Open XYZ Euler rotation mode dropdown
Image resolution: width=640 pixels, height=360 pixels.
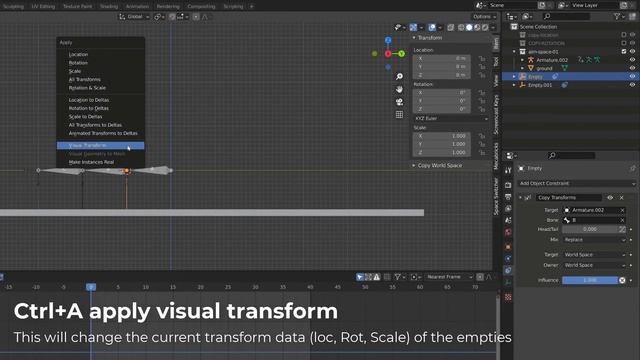[x=451, y=118]
